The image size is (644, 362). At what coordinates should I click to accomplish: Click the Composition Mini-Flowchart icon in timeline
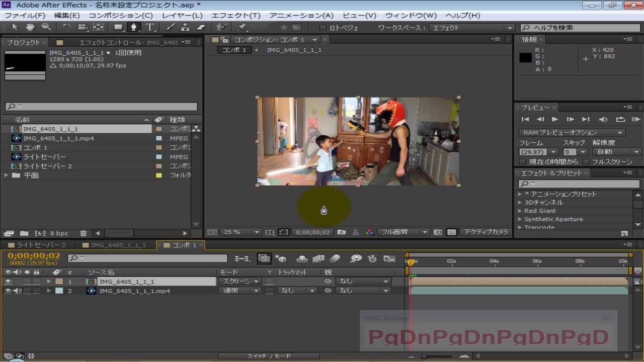point(243,258)
